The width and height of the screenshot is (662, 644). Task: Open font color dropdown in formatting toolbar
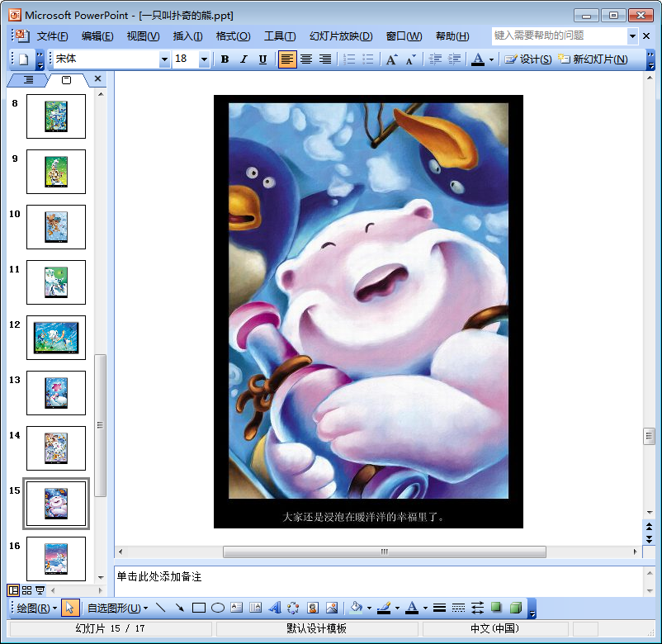pos(491,60)
